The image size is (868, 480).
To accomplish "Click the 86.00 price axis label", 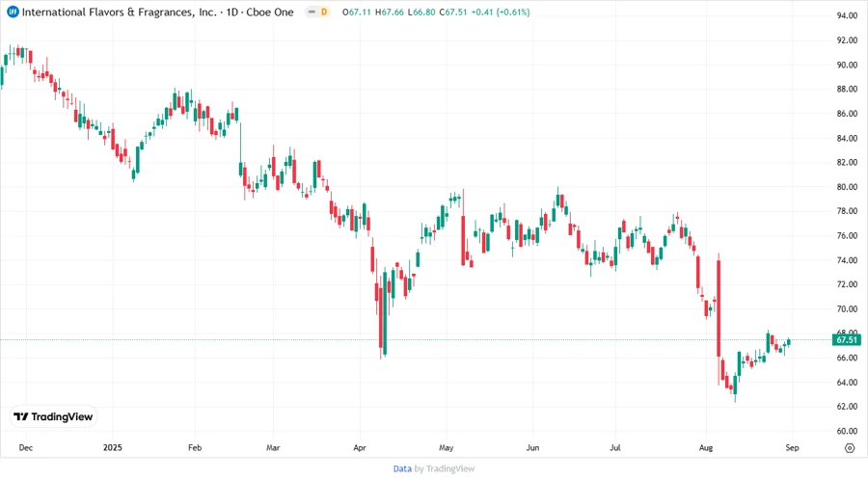I will [847, 114].
